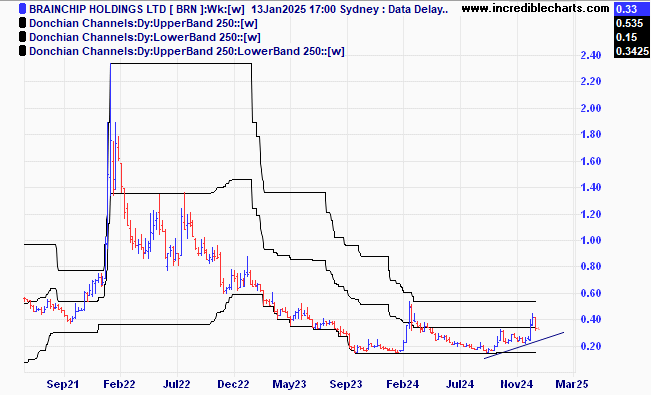Image resolution: width=651 pixels, height=395 pixels.
Task: Click the 0.60 price axis label
Action: (x=591, y=293)
